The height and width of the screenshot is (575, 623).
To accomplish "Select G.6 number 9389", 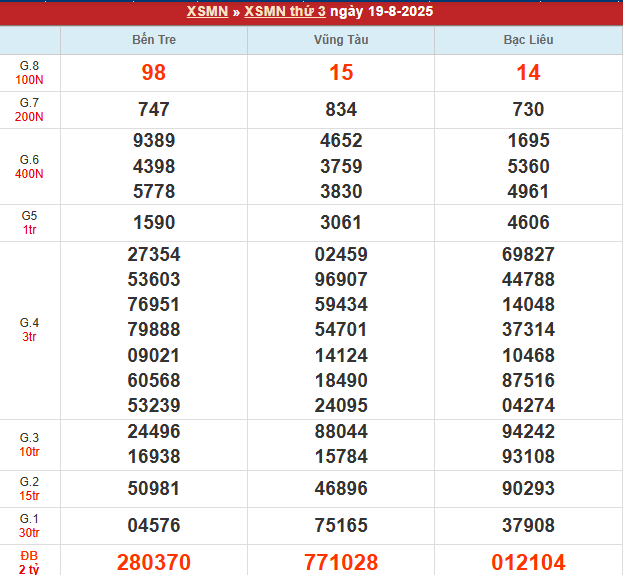I will click(154, 140).
